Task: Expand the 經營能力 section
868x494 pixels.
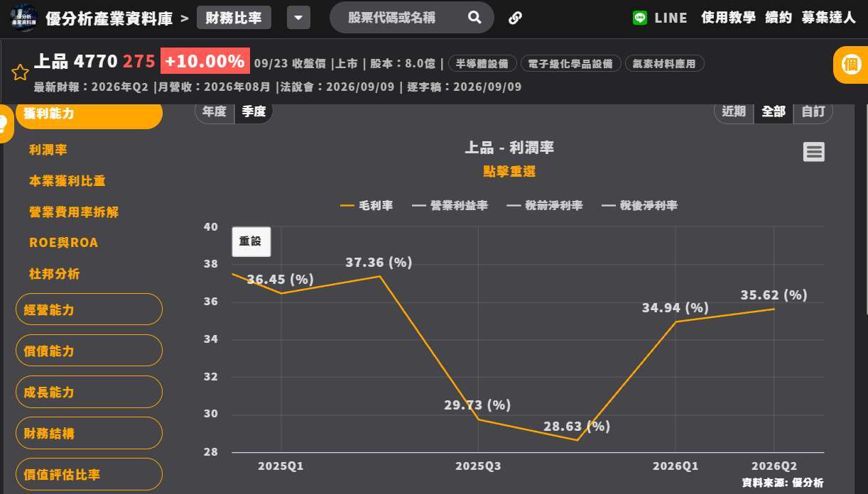Action: point(89,309)
